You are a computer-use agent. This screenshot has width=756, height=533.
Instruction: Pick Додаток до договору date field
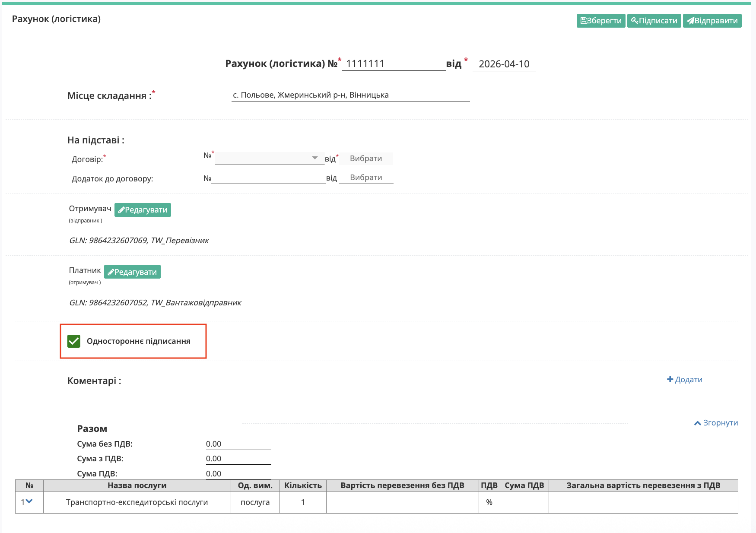(x=366, y=178)
